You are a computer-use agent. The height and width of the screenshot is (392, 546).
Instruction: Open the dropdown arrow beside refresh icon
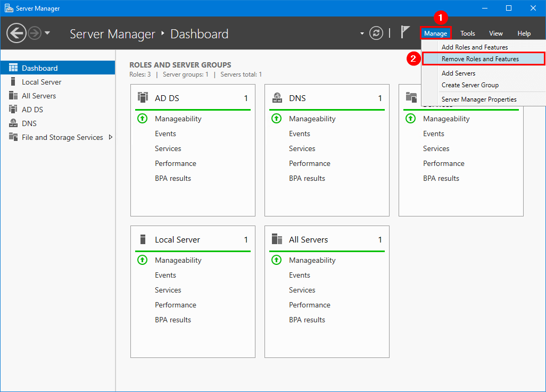(x=362, y=34)
